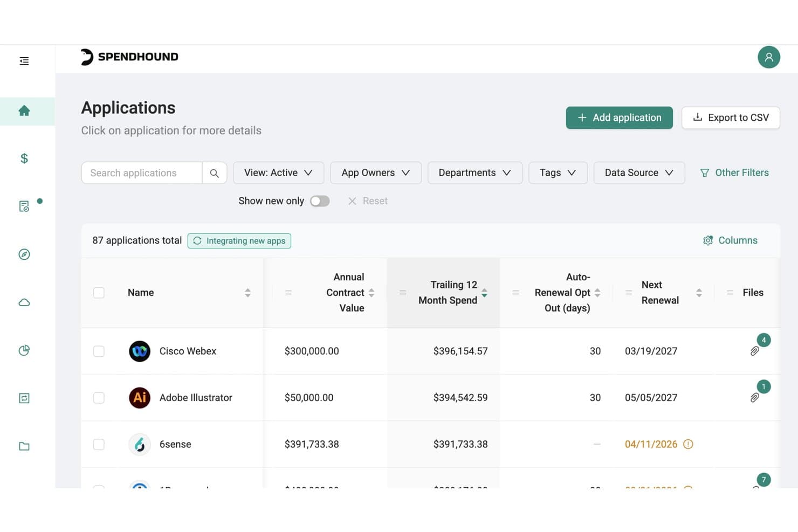This screenshot has height=532, width=798.
Task: Collapse the sidebar menu icon
Action: tap(24, 61)
